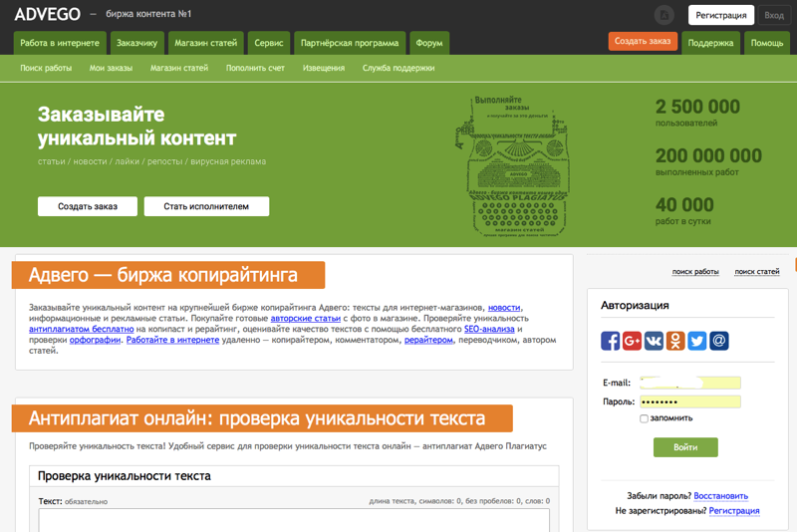The height and width of the screenshot is (532, 797).
Task: Select 'Извещения' in the submenu
Action: click(x=324, y=68)
